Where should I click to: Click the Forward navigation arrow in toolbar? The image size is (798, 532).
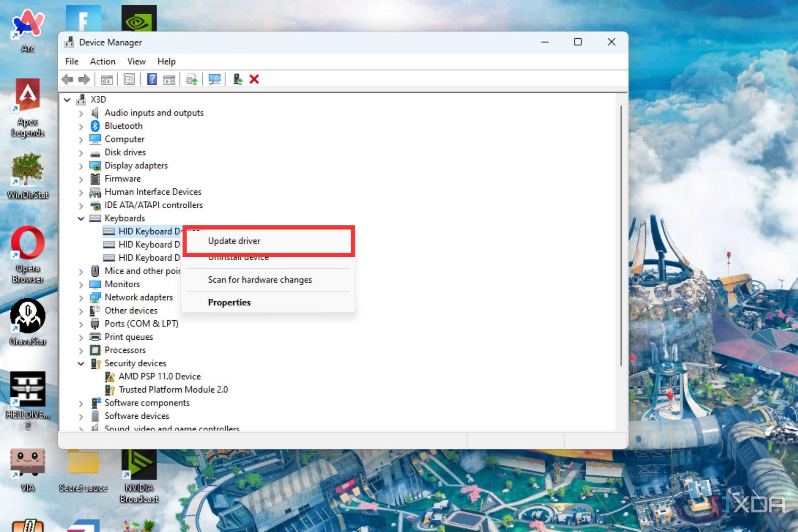click(x=84, y=79)
